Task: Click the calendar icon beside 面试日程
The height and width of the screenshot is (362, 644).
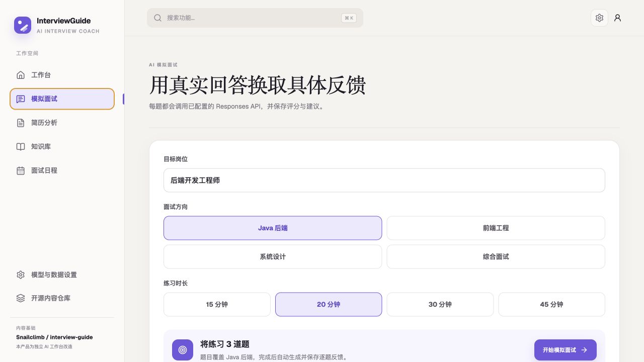Action: 21,170
